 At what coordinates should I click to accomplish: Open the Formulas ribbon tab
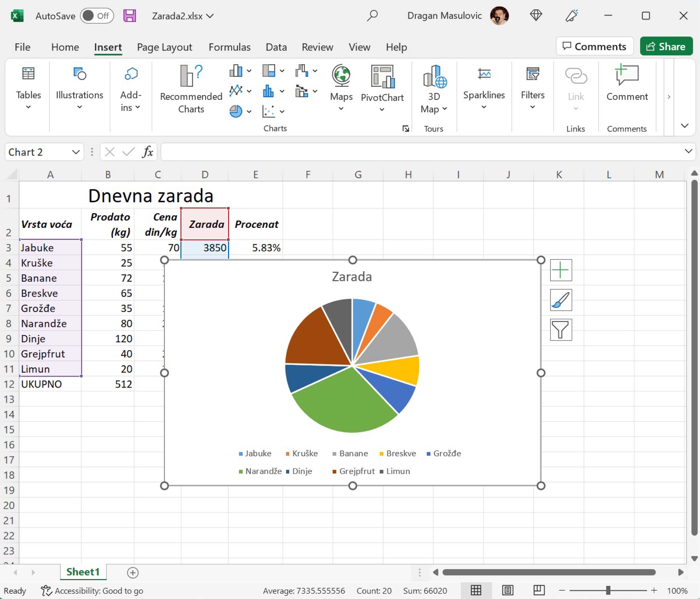[x=229, y=47]
